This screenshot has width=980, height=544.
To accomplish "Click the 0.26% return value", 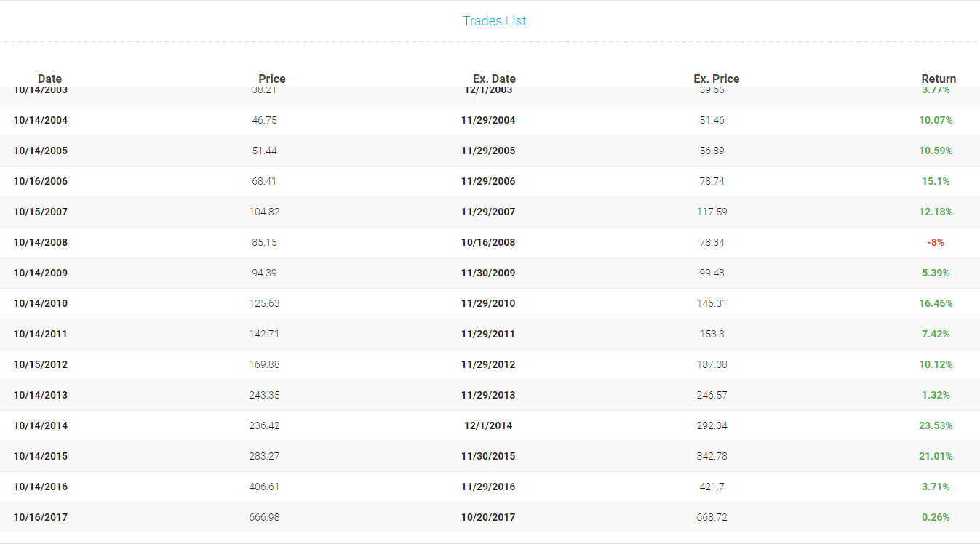I will tap(936, 517).
